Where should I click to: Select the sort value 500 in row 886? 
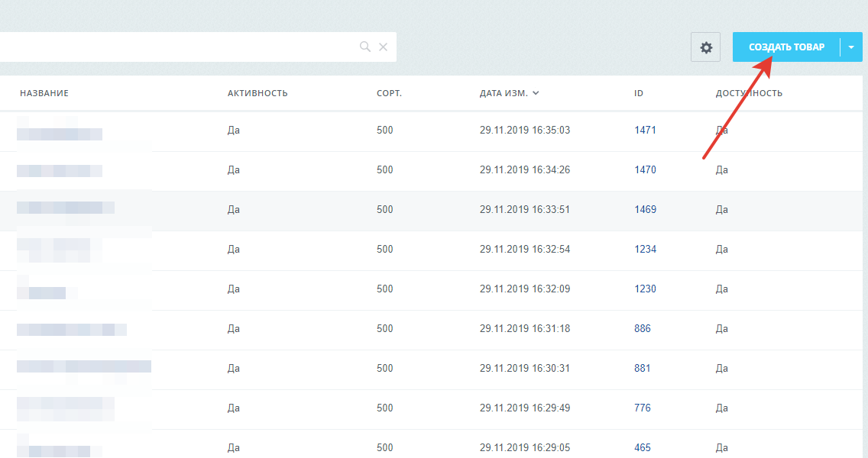click(385, 328)
